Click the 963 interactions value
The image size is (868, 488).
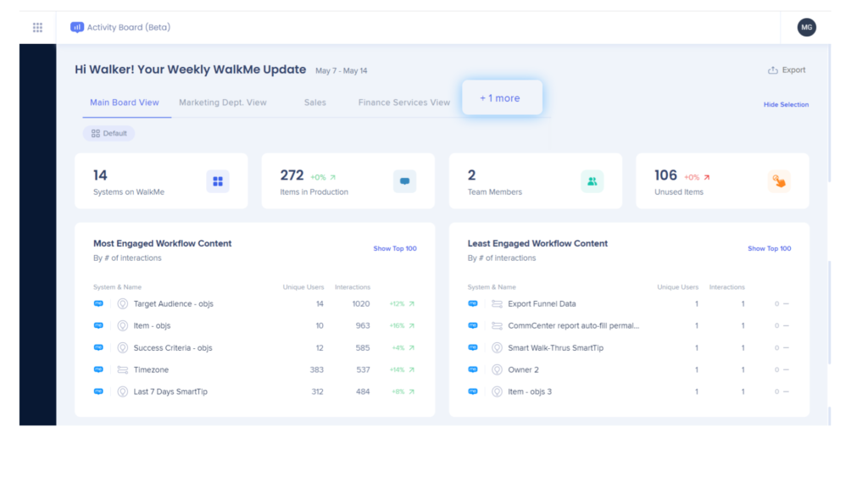coord(363,326)
